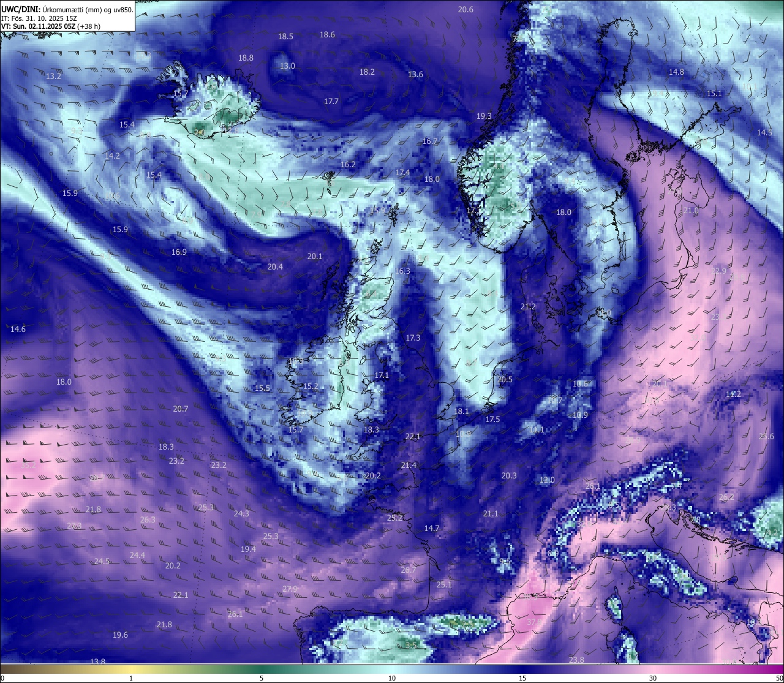Select the 18.2 map value
The width and height of the screenshot is (784, 683).
pyautogui.click(x=367, y=72)
